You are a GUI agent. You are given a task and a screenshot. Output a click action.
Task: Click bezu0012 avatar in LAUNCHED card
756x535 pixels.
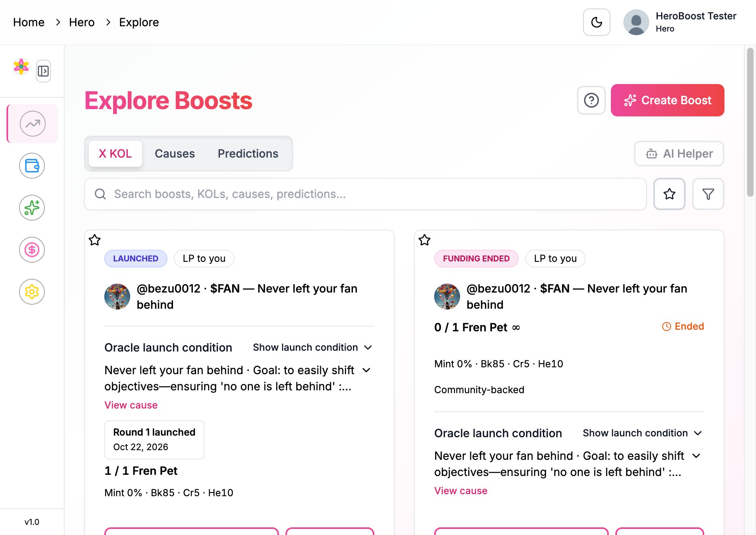117,297
